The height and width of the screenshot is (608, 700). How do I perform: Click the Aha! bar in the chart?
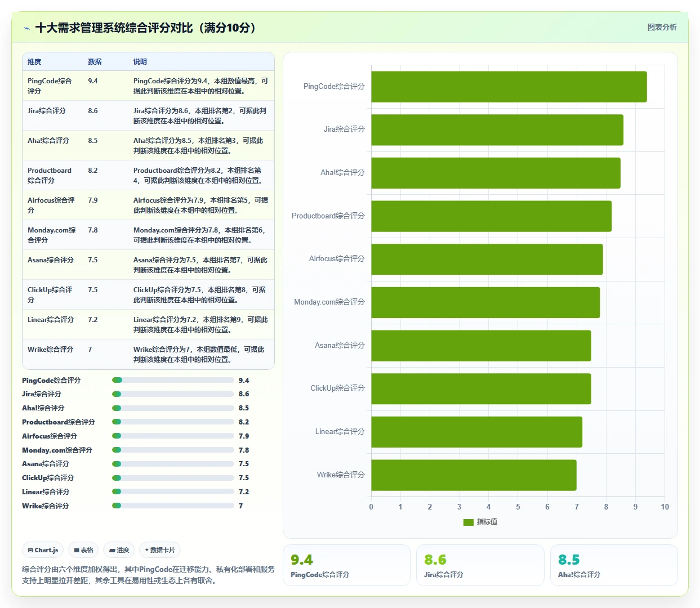496,173
